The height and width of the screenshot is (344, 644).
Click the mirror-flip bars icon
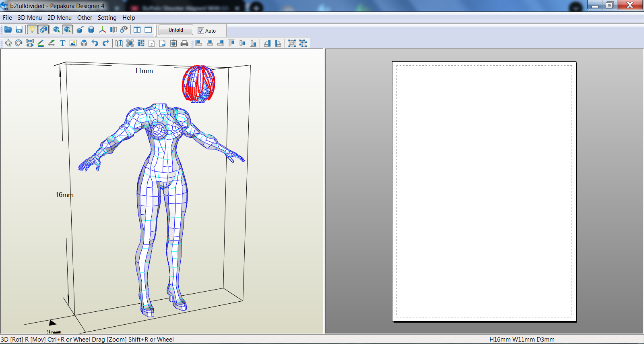[x=113, y=30]
